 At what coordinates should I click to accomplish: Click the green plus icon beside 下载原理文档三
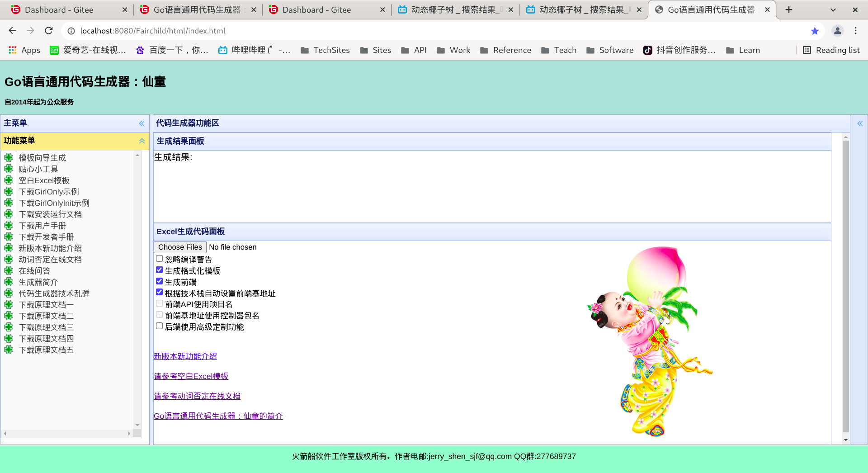[9, 327]
